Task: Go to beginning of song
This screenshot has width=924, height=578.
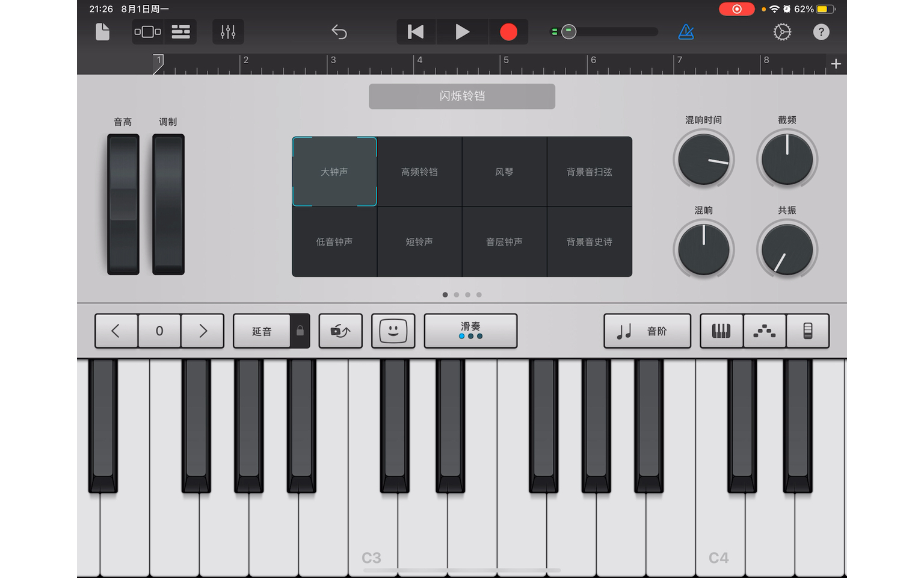Action: point(416,32)
